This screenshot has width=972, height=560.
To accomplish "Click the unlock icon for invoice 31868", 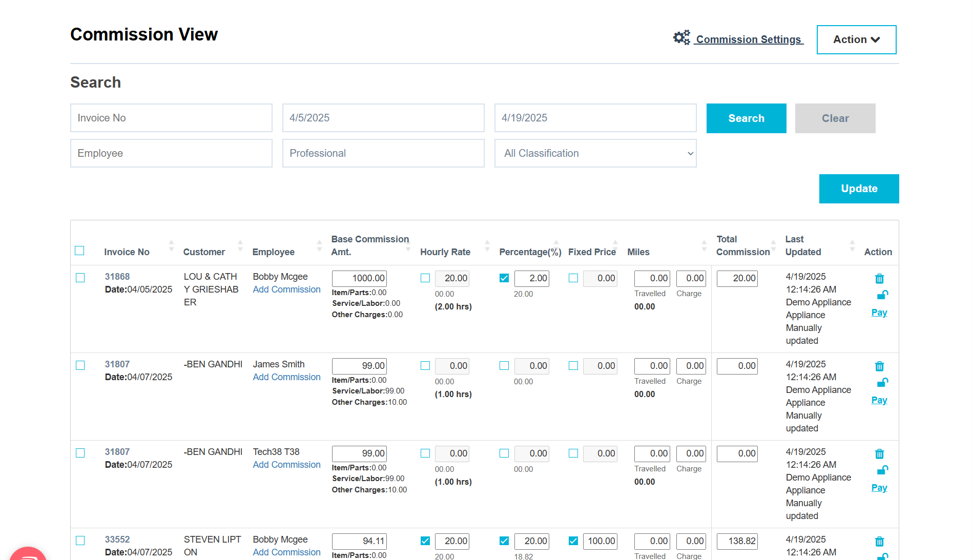I will pyautogui.click(x=882, y=295).
